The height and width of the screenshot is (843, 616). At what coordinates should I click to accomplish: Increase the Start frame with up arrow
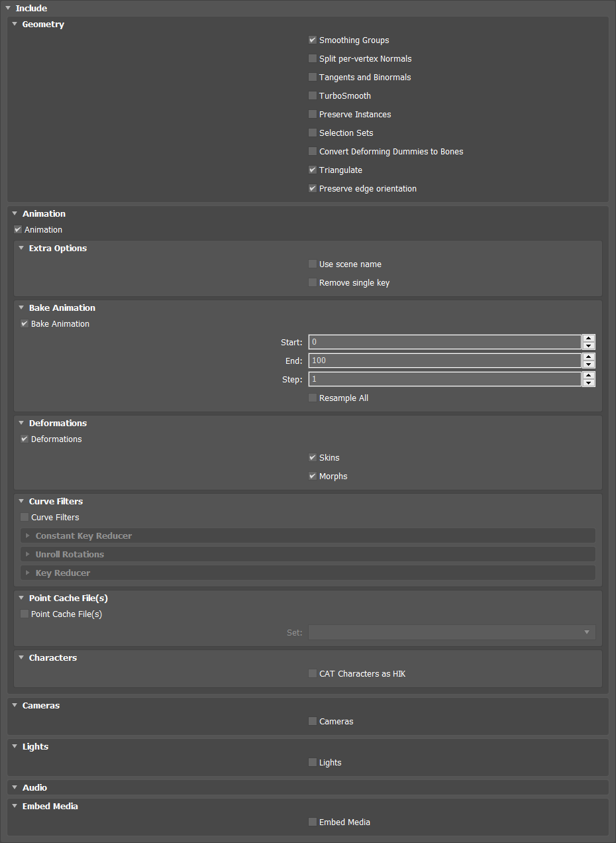589,339
